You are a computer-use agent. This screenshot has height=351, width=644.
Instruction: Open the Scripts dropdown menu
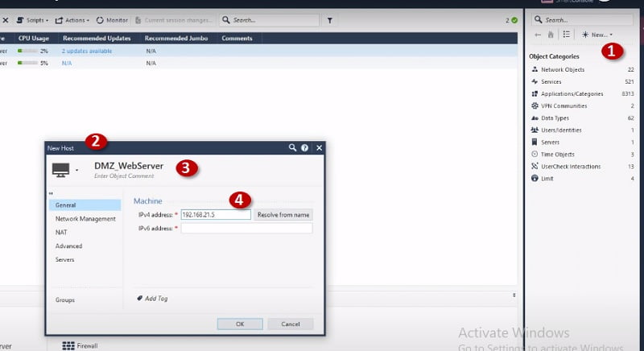[x=32, y=20]
